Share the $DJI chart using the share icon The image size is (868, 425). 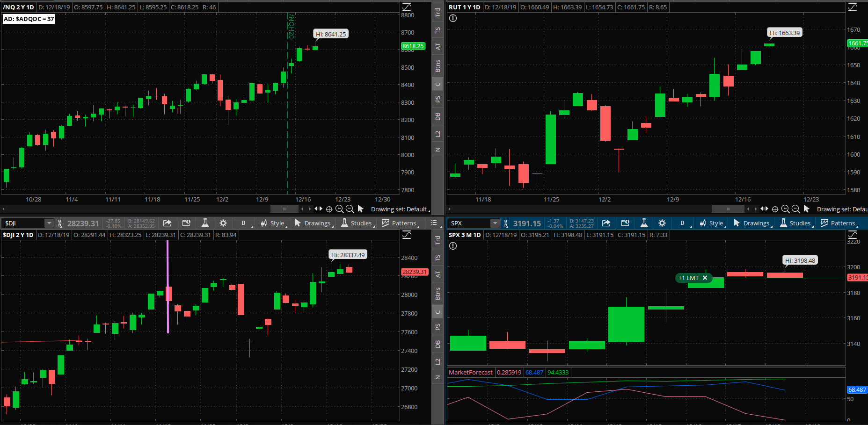click(x=167, y=223)
